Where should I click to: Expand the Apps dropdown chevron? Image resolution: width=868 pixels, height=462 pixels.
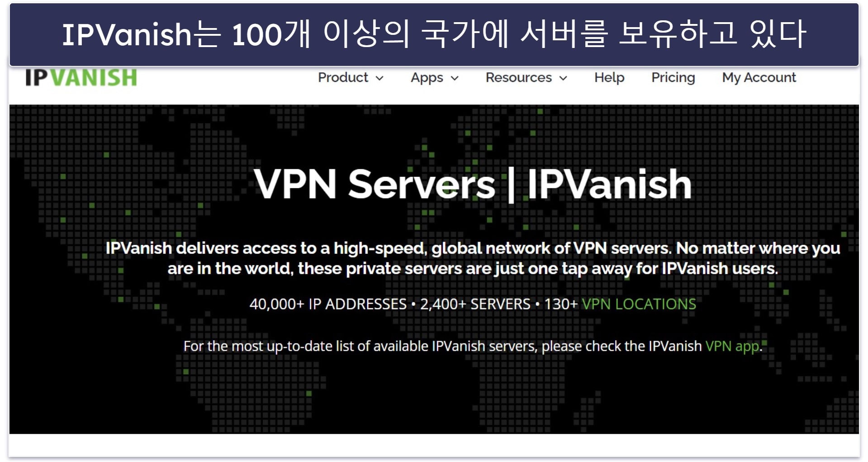point(455,78)
